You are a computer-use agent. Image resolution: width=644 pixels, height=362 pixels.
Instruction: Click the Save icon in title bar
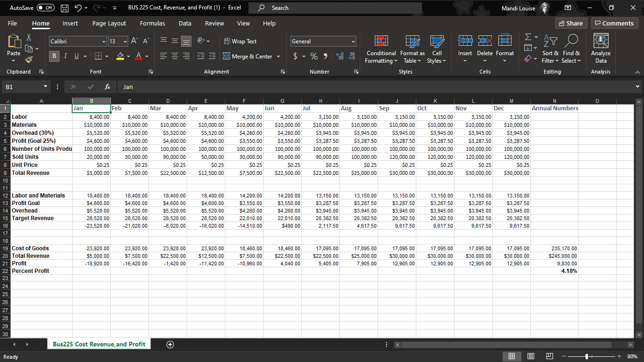click(x=65, y=8)
